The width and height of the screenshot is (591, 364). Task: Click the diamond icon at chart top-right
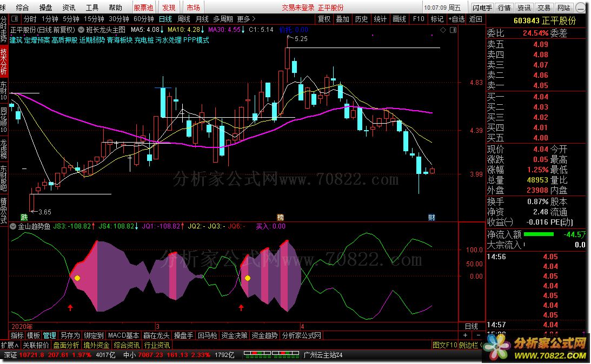443,30
